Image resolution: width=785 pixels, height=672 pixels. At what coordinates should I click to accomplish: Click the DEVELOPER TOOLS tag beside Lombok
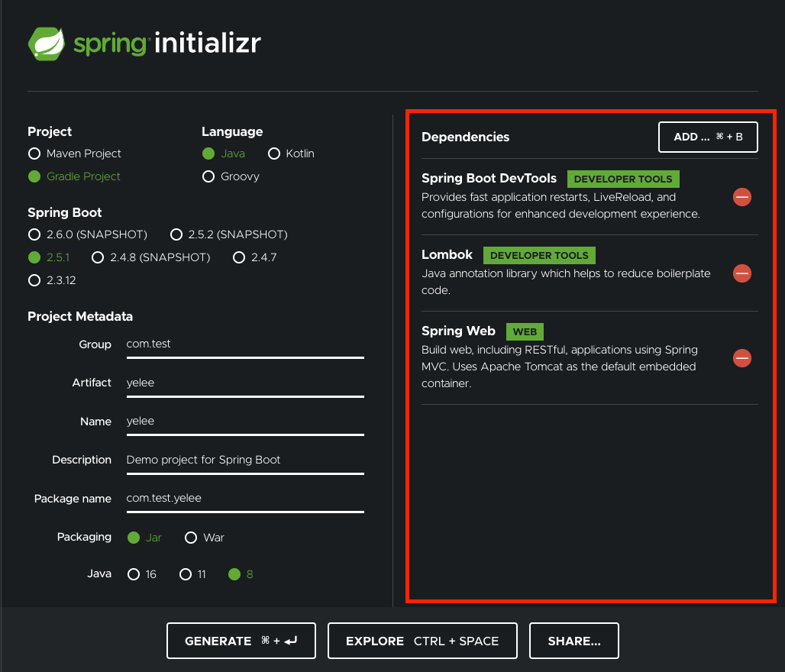(539, 255)
